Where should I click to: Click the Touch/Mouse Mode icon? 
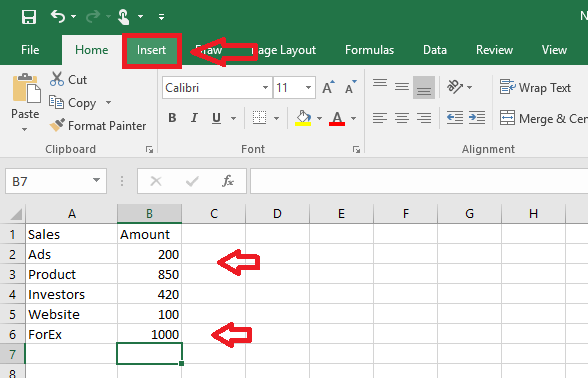(x=124, y=17)
